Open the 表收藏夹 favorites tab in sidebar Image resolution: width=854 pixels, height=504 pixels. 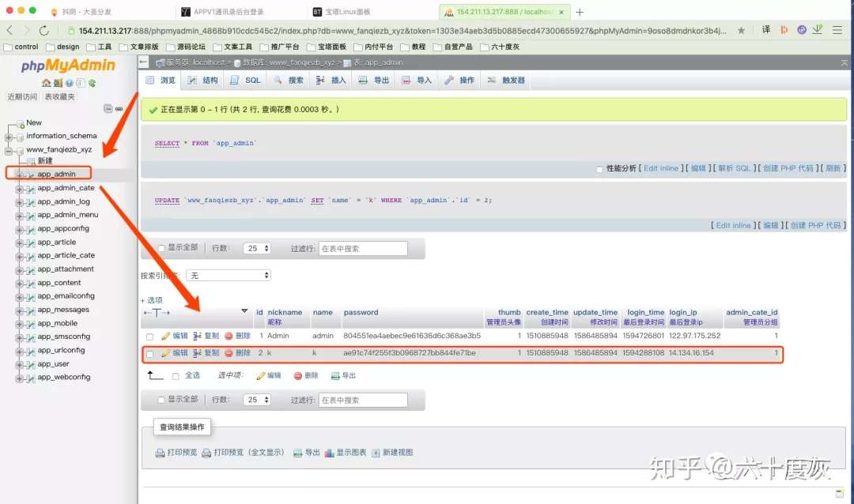(60, 97)
